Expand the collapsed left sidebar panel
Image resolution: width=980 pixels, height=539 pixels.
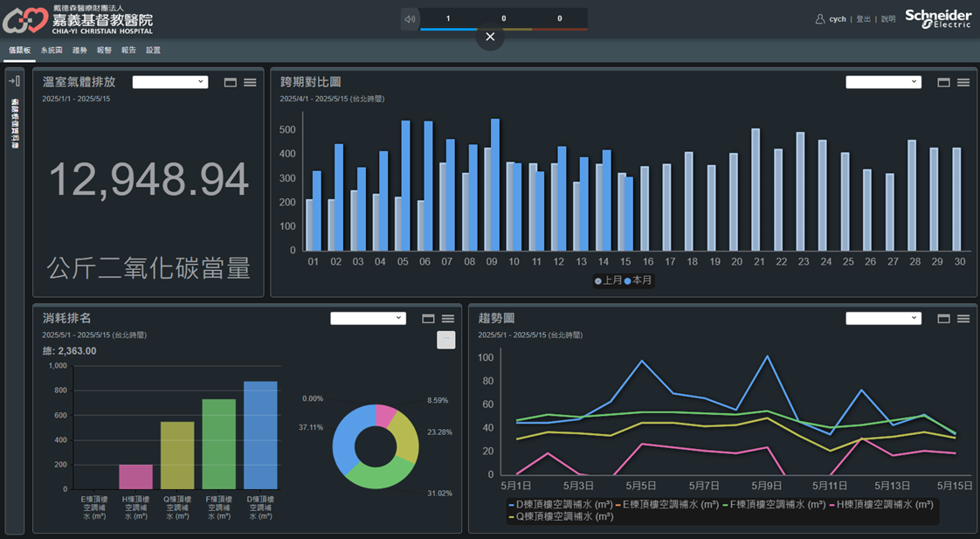tap(14, 81)
